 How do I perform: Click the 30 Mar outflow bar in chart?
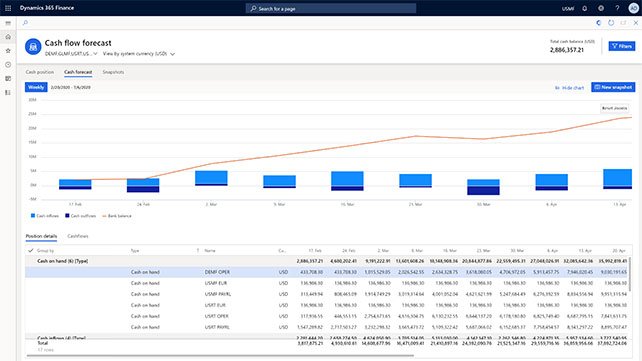click(x=483, y=190)
